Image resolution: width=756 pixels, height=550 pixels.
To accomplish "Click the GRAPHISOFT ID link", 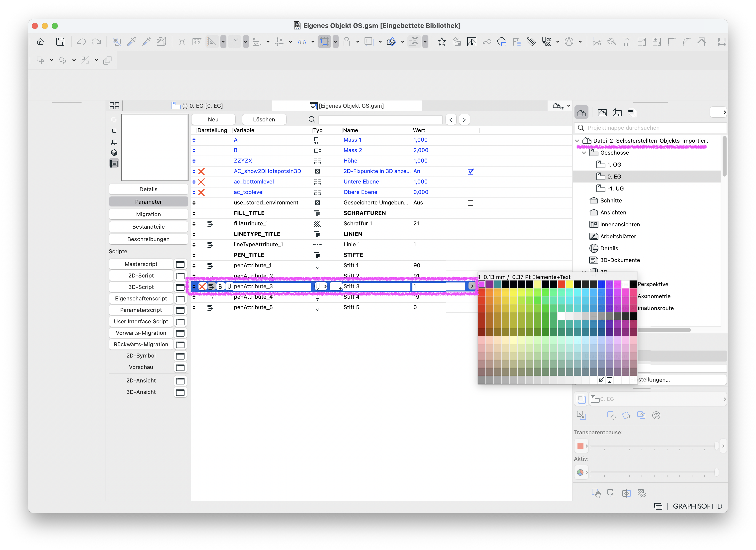I will (x=697, y=506).
